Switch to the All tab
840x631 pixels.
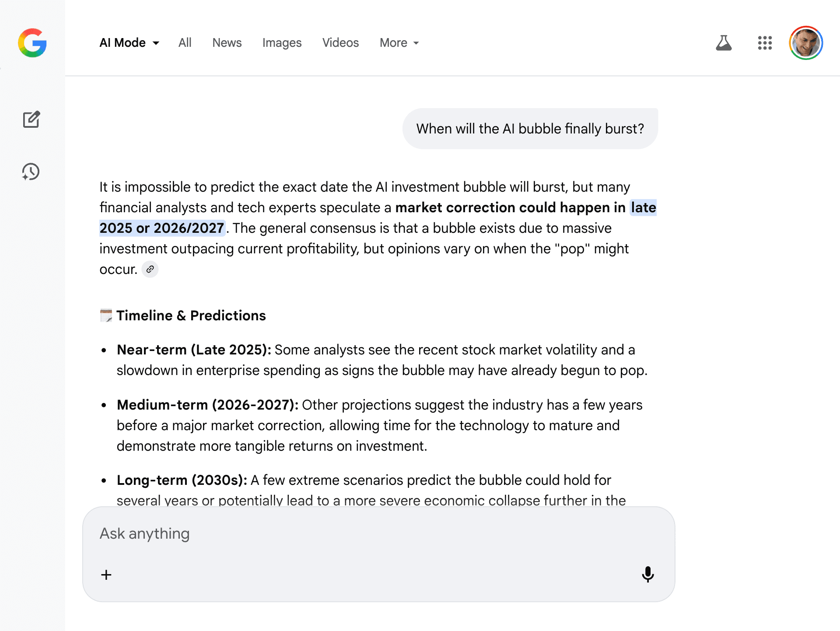point(185,43)
